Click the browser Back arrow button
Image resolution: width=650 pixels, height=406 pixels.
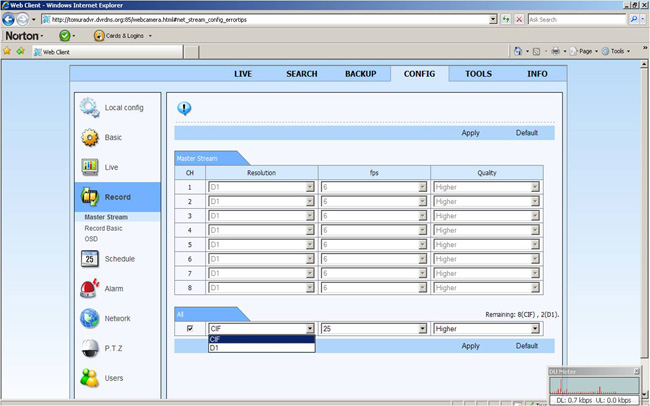point(8,19)
